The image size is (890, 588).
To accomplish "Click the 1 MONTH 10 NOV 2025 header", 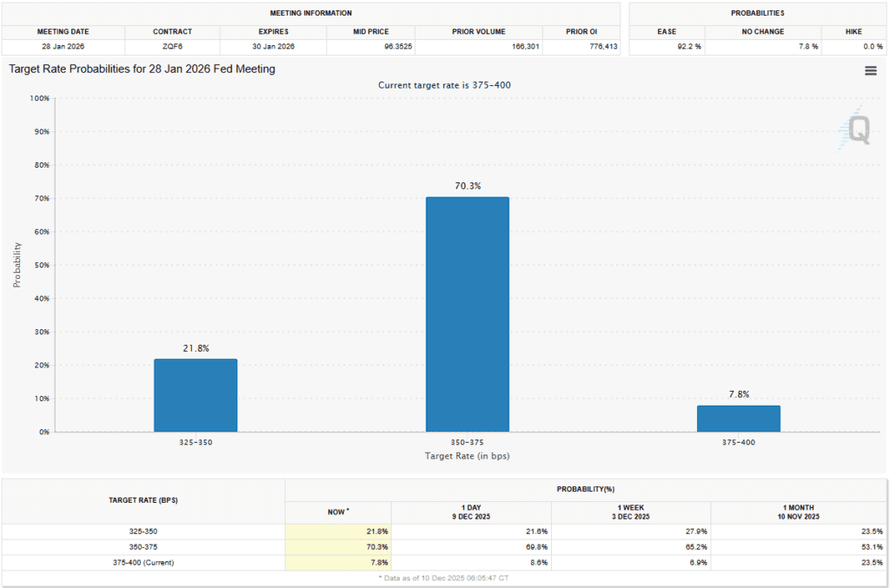I will point(799,512).
